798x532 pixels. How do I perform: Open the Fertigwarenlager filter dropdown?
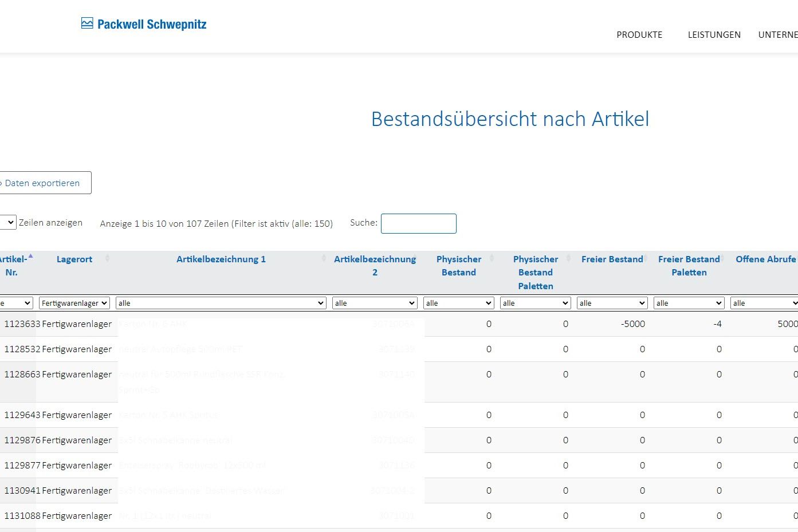coord(74,303)
